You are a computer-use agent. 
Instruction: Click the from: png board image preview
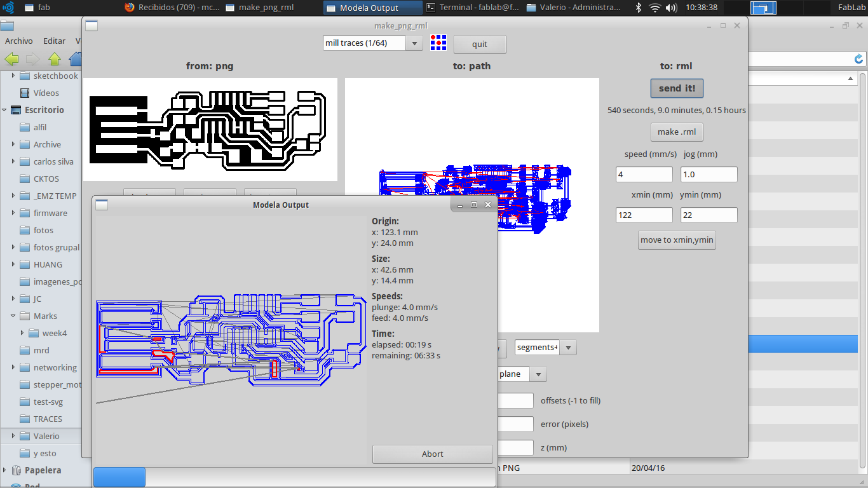coord(210,130)
